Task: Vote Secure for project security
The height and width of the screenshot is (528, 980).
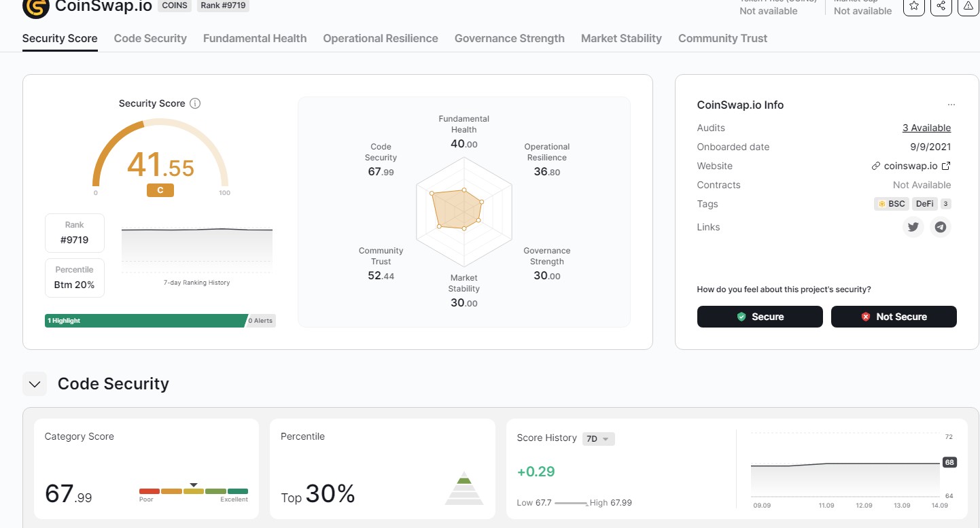Action: click(760, 317)
